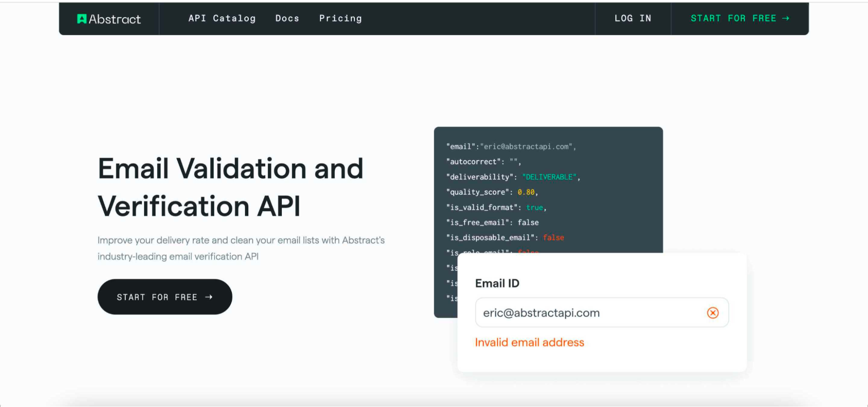The image size is (868, 407).
Task: Click the "is_free_email": false line
Action: tap(492, 222)
